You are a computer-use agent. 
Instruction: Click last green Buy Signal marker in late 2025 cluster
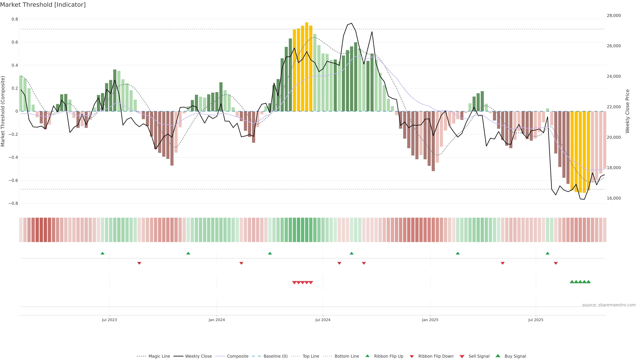(588, 282)
